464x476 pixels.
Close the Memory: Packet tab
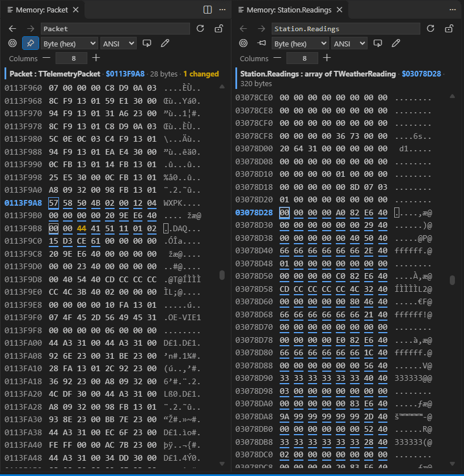pyautogui.click(x=76, y=10)
